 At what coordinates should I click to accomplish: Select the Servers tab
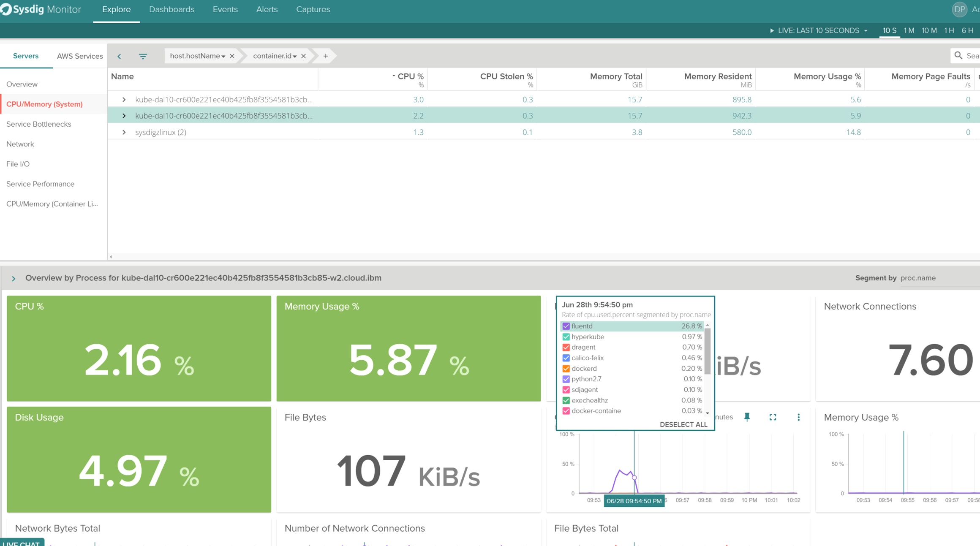(26, 56)
